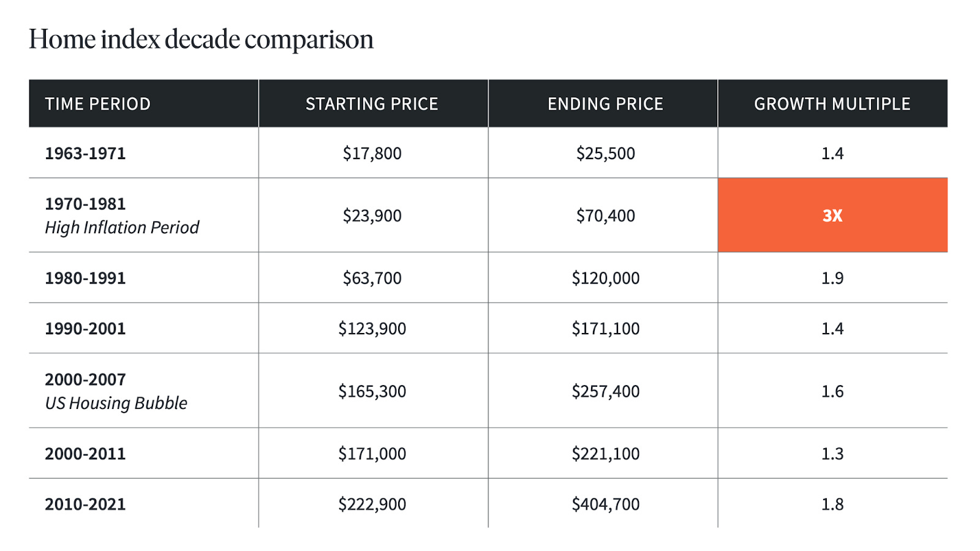Select the TIME PERIOD column header

coord(97,104)
